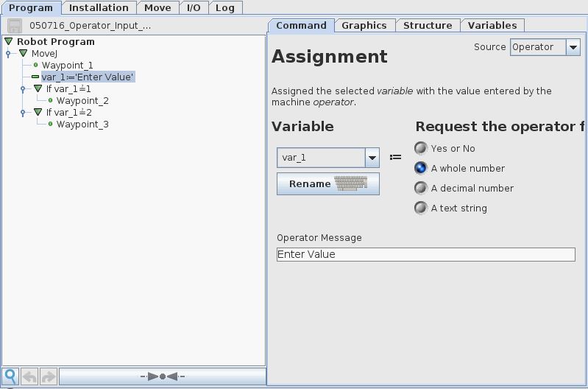
Task: Click the Waypoint_1 green dot icon
Action: 35,66
